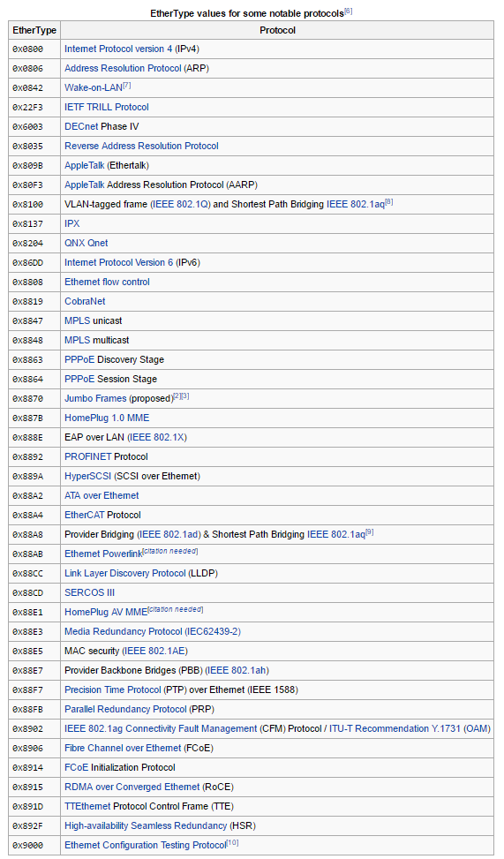Open the HyperSCSI link
This screenshot has height=859, width=504.
tap(87, 477)
